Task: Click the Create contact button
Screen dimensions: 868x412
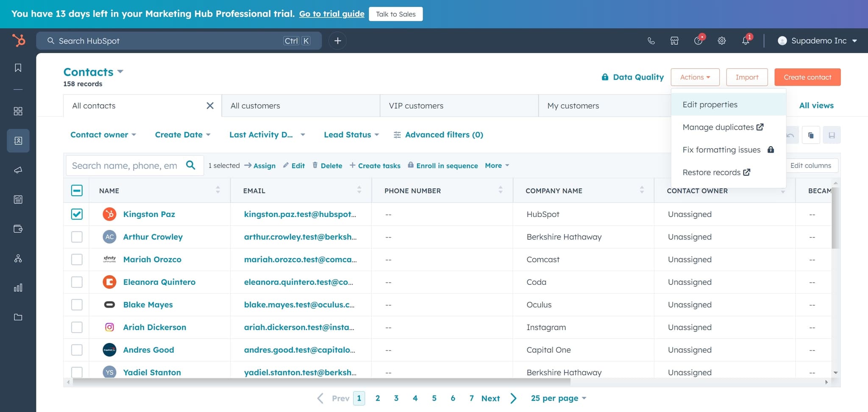Action: tap(807, 77)
